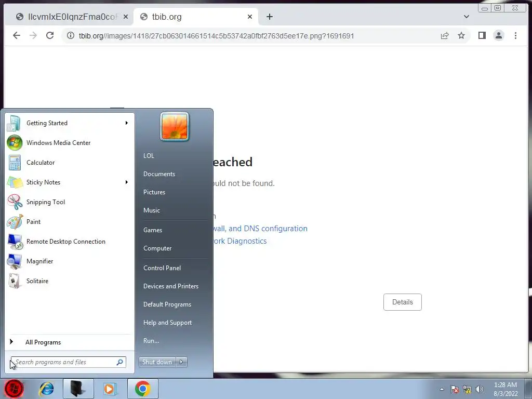This screenshot has height=399, width=532.
Task: Click the site information icon
Action: (71, 36)
